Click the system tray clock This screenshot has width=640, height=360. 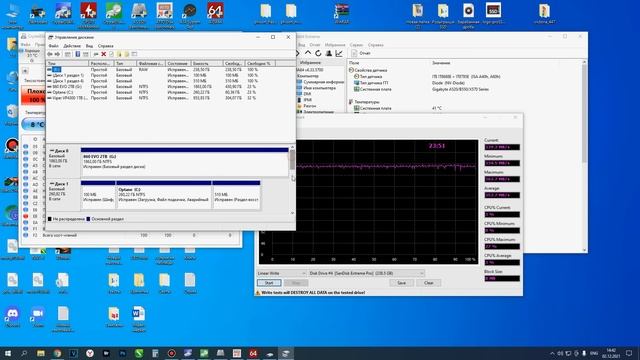pos(611,353)
